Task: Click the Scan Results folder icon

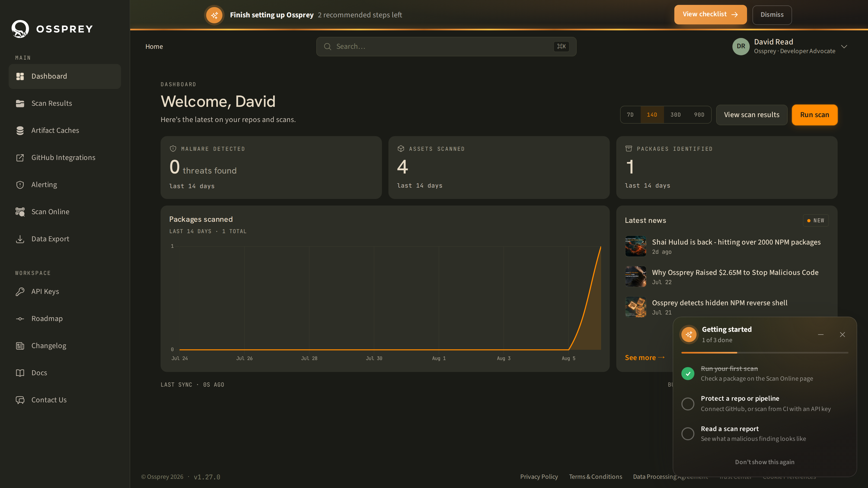Action: [20, 103]
